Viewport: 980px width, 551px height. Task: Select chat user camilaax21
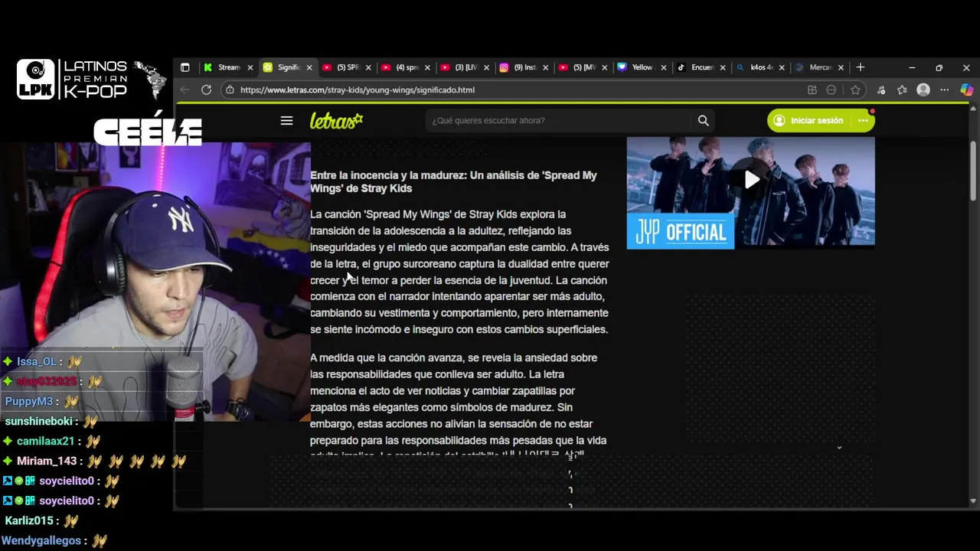click(46, 441)
